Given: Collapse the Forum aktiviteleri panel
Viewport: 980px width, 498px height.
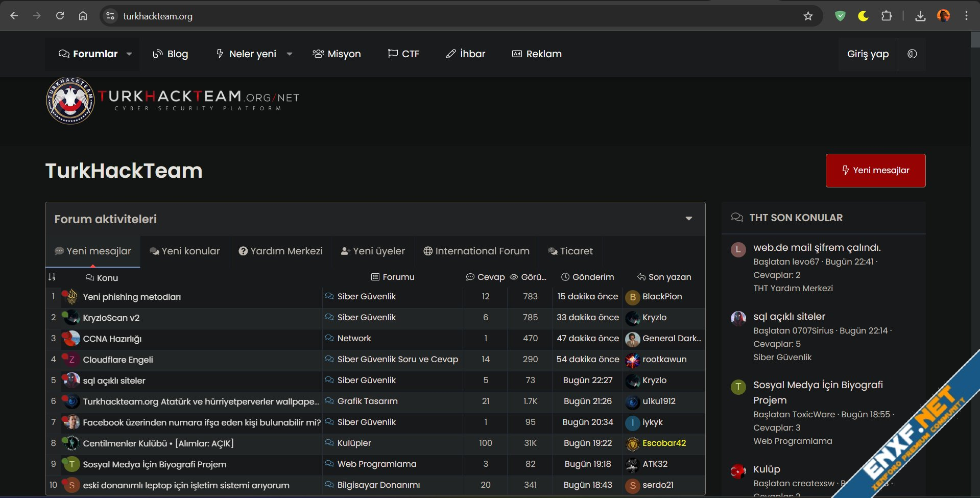Looking at the screenshot, I should coord(689,219).
